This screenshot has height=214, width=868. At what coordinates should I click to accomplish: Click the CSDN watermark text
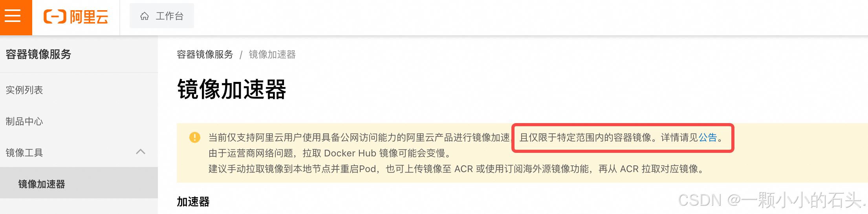[772, 200]
